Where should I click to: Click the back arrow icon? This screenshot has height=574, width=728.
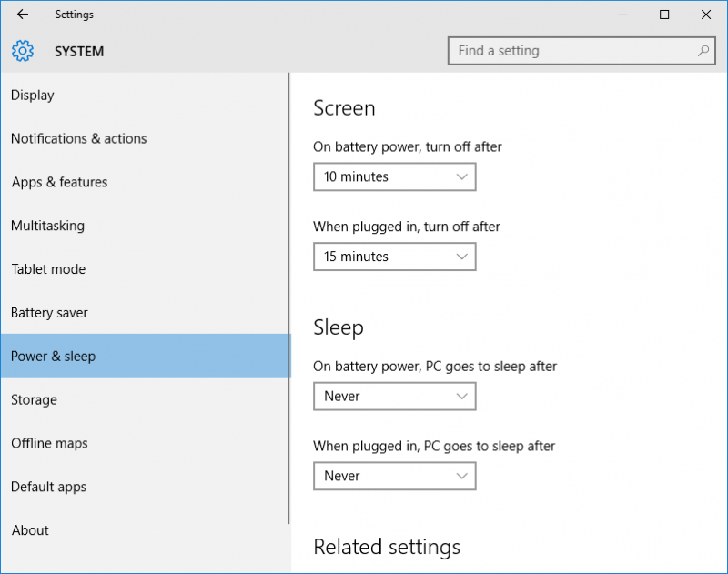pos(21,15)
